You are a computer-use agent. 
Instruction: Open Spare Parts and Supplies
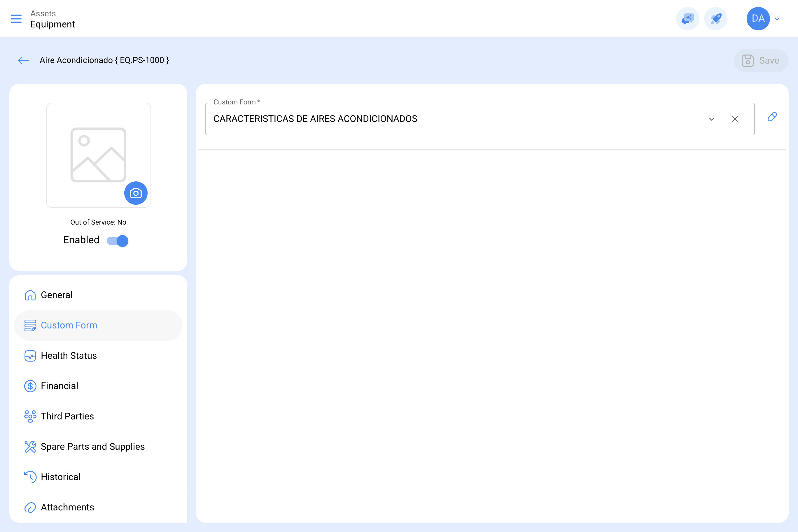(x=98, y=447)
